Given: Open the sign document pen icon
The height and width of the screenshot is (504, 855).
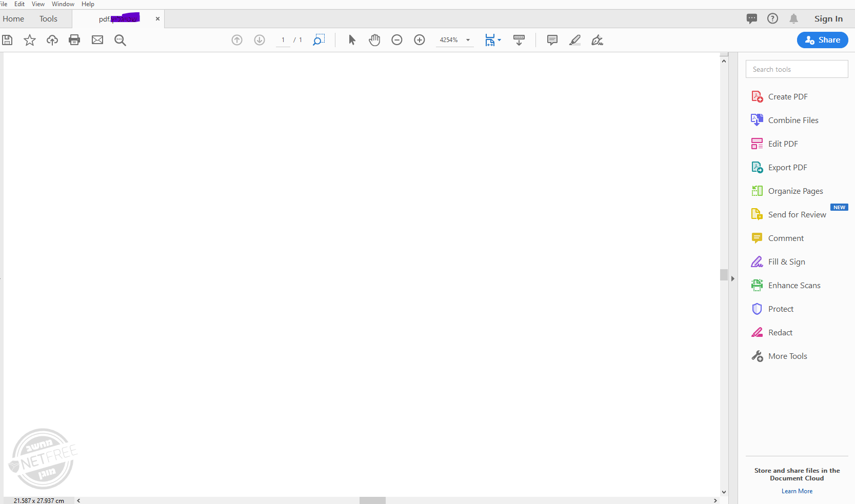Looking at the screenshot, I should (597, 40).
